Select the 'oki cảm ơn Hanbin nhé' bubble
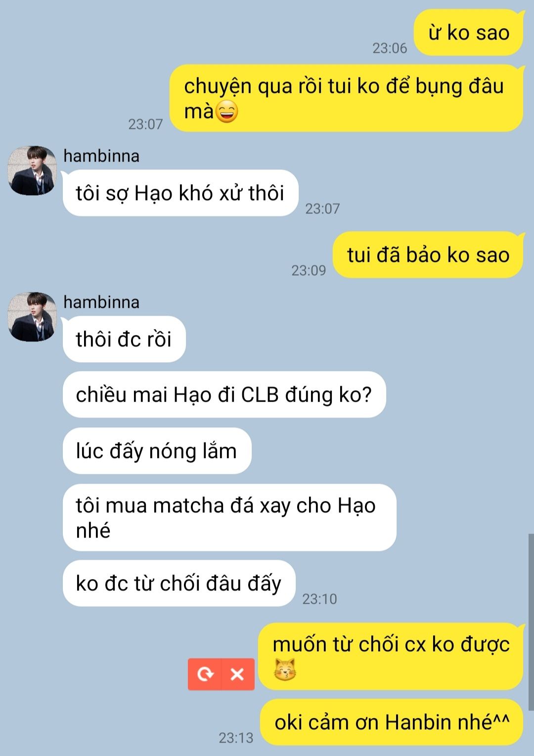This screenshot has height=756, width=534. coord(392,722)
